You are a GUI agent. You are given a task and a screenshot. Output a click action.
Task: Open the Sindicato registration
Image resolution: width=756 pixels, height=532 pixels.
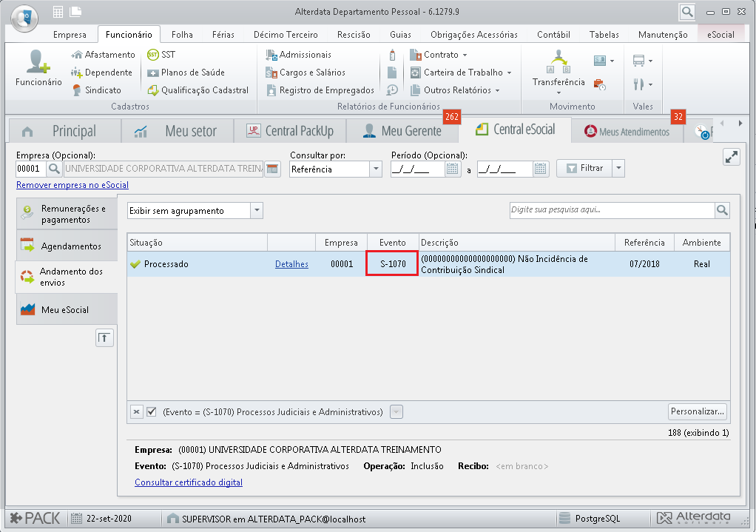click(x=96, y=90)
